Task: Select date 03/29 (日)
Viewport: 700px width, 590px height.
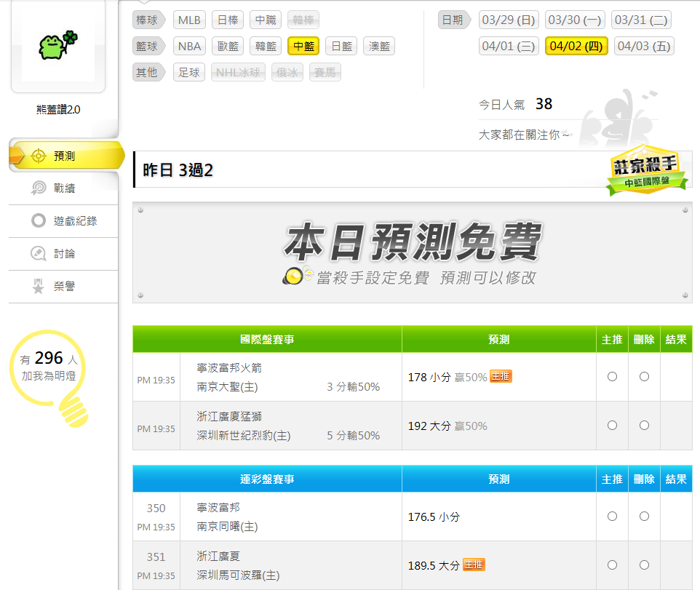Action: click(x=509, y=20)
